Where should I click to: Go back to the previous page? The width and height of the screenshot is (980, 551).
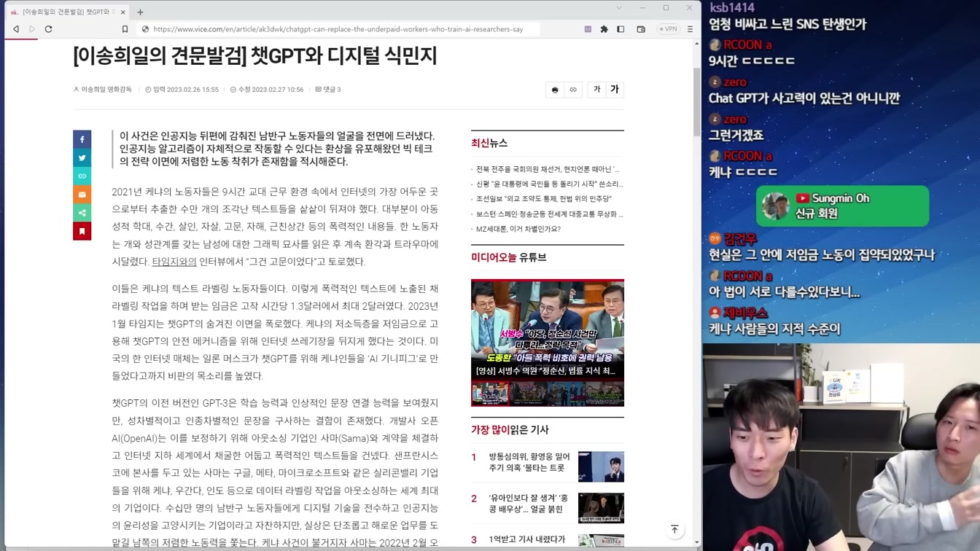click(16, 29)
